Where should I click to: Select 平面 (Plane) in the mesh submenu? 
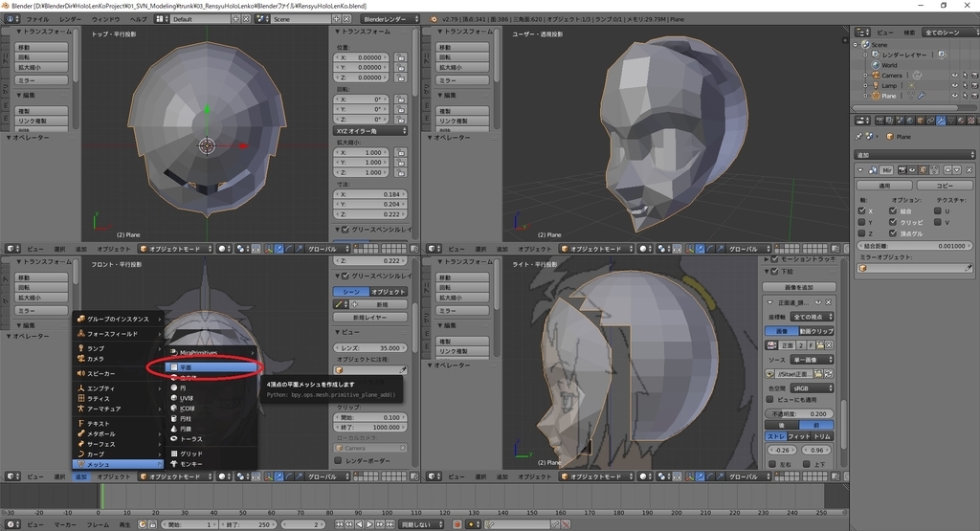click(212, 367)
